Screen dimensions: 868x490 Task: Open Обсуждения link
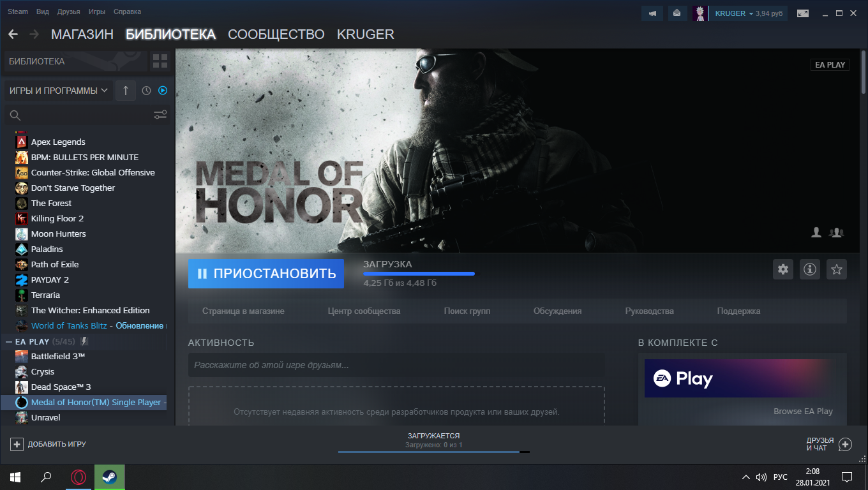tap(558, 311)
